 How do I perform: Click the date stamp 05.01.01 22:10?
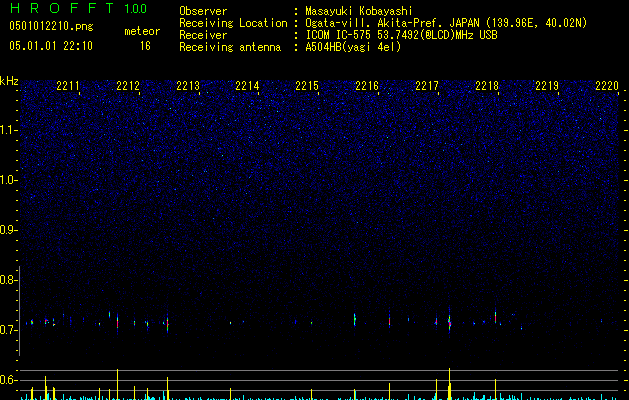pos(51,46)
